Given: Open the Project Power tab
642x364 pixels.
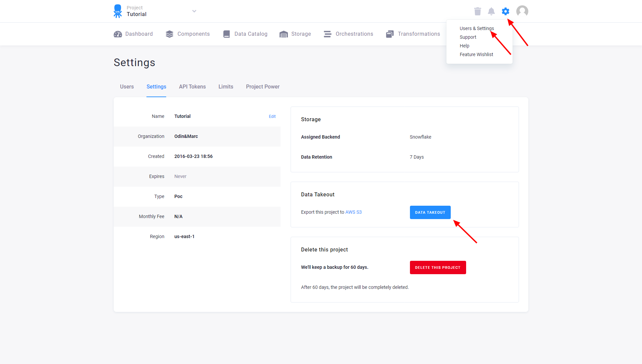Looking at the screenshot, I should pyautogui.click(x=262, y=87).
